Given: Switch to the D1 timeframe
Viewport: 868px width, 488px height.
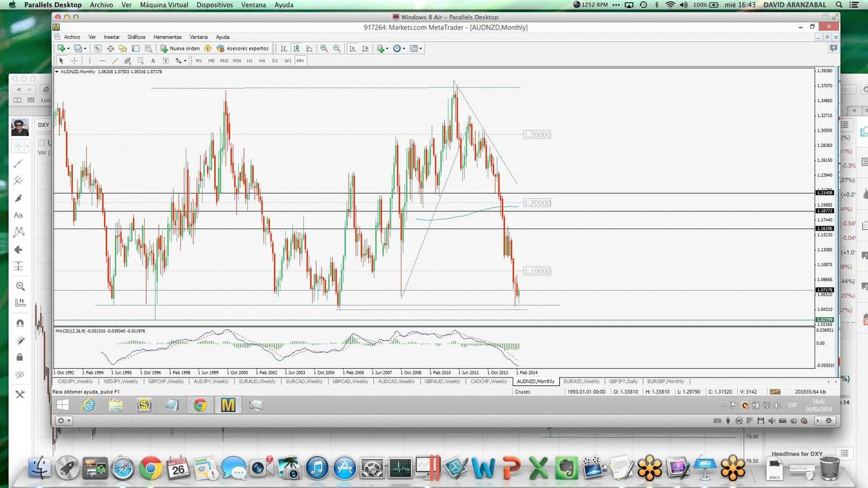Looking at the screenshot, I should click(x=275, y=61).
